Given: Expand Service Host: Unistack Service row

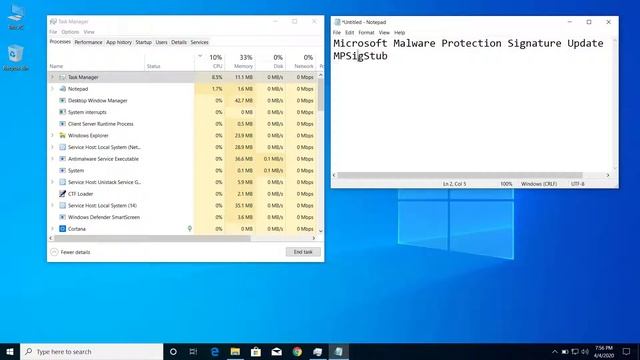Looking at the screenshot, I should click(52, 182).
